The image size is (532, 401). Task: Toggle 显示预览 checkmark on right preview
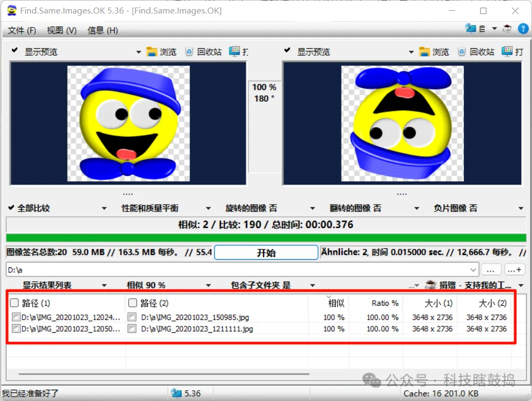coord(287,50)
